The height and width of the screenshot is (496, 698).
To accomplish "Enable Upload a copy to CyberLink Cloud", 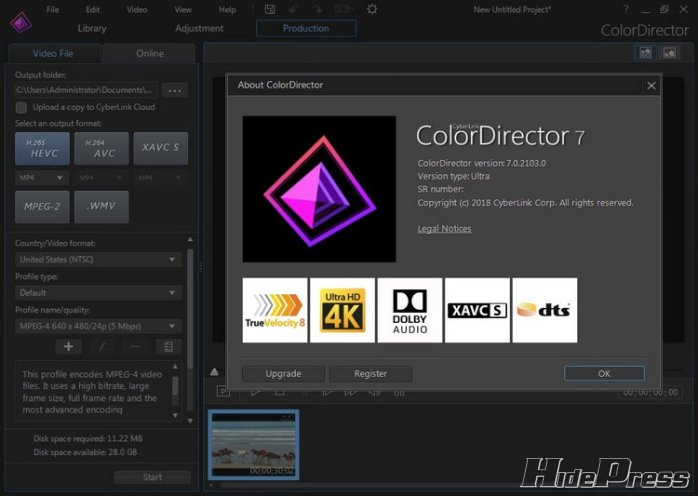I will point(22,106).
